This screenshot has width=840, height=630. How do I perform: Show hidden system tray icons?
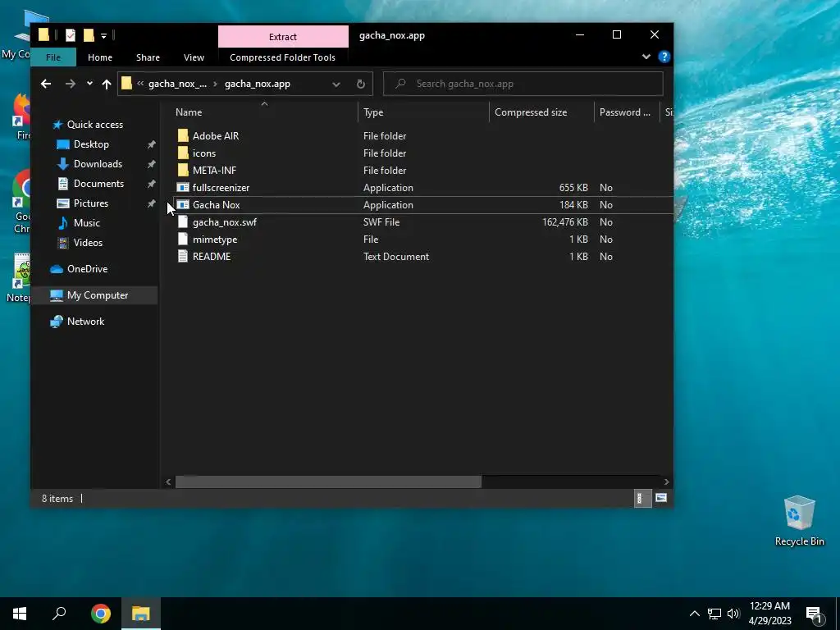point(694,614)
